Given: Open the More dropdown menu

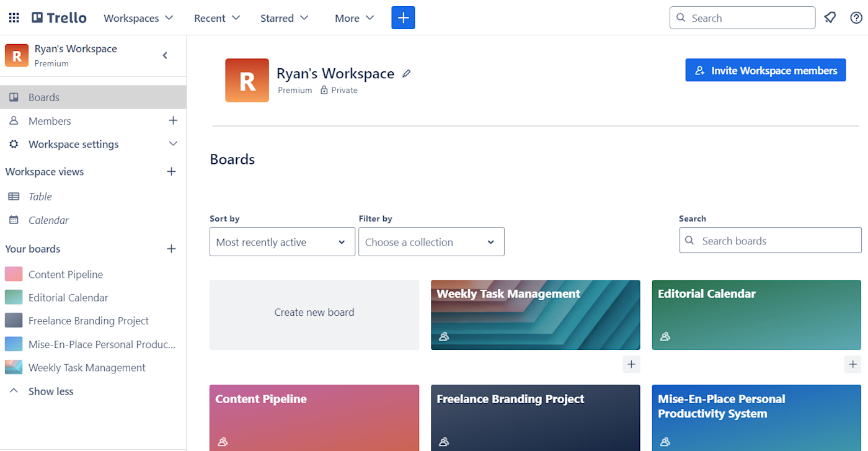Looking at the screenshot, I should point(355,18).
